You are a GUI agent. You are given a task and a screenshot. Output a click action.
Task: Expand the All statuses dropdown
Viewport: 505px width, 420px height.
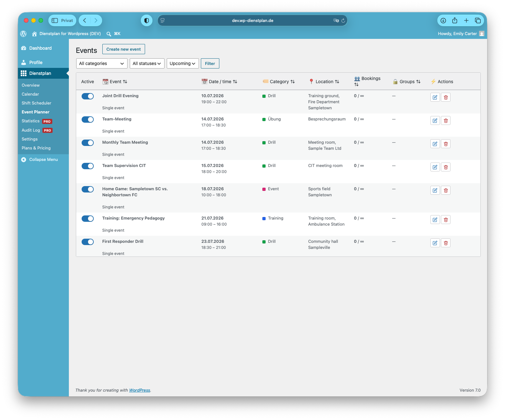coord(147,63)
